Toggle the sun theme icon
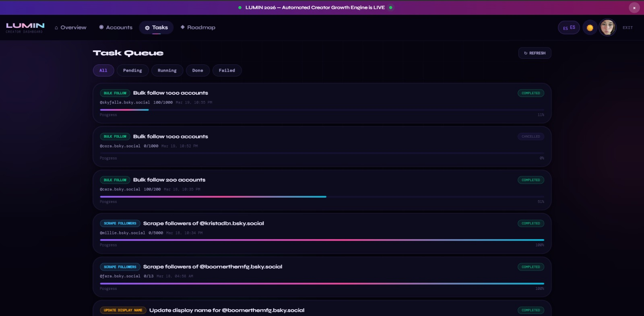 coord(590,27)
